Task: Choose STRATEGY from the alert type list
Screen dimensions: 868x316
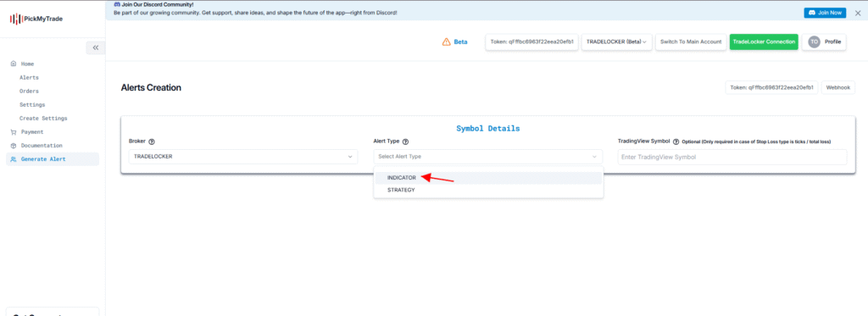Action: (487, 190)
